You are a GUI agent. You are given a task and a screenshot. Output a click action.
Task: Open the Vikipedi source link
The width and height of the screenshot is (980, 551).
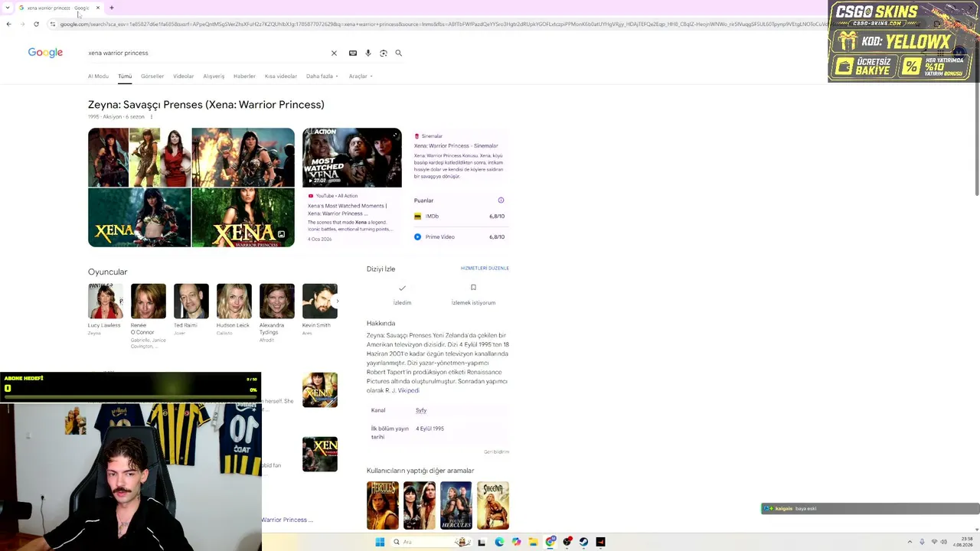408,391
